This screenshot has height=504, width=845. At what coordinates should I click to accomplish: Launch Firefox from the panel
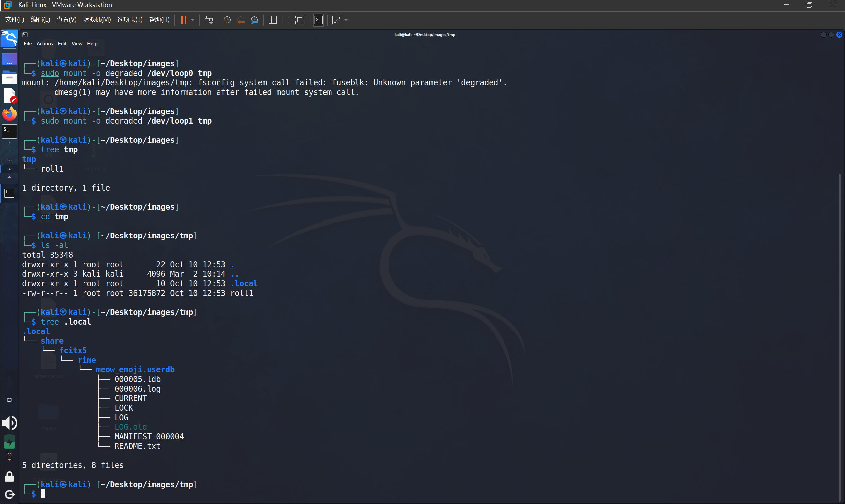tap(9, 114)
